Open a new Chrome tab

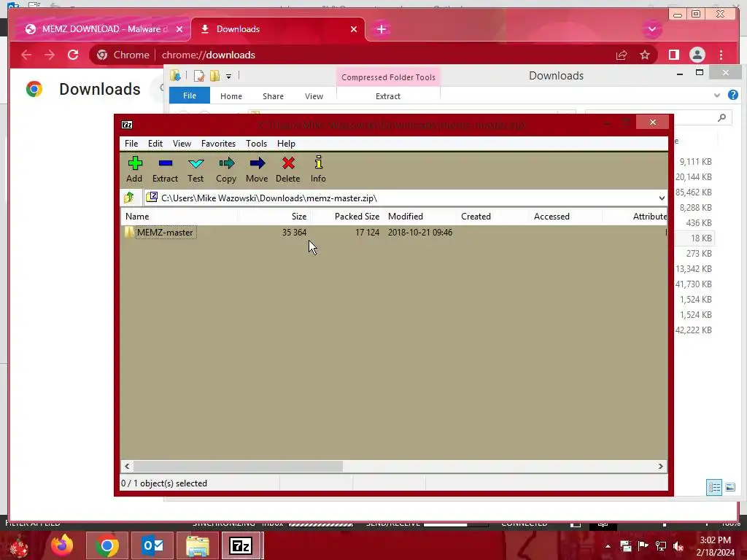[x=381, y=29]
